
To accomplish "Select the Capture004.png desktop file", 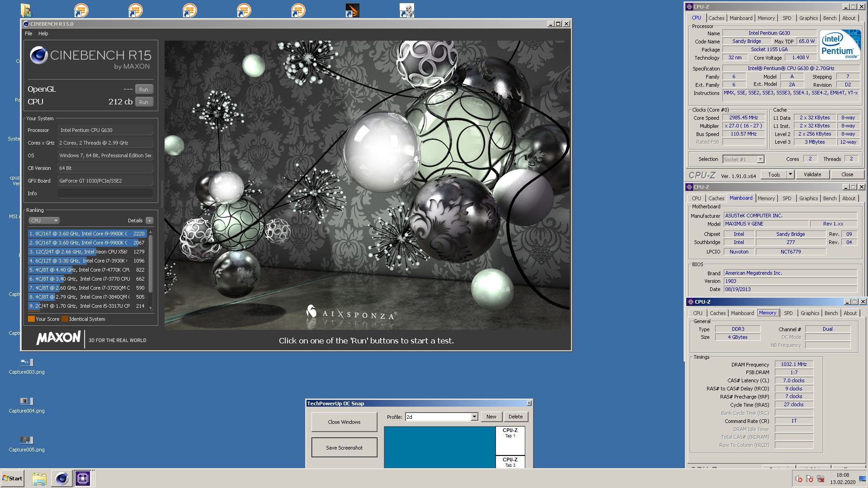I will pos(27,405).
